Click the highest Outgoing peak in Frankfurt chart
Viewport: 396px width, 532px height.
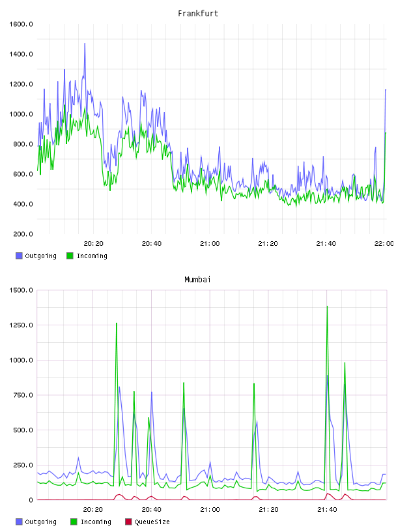85,44
